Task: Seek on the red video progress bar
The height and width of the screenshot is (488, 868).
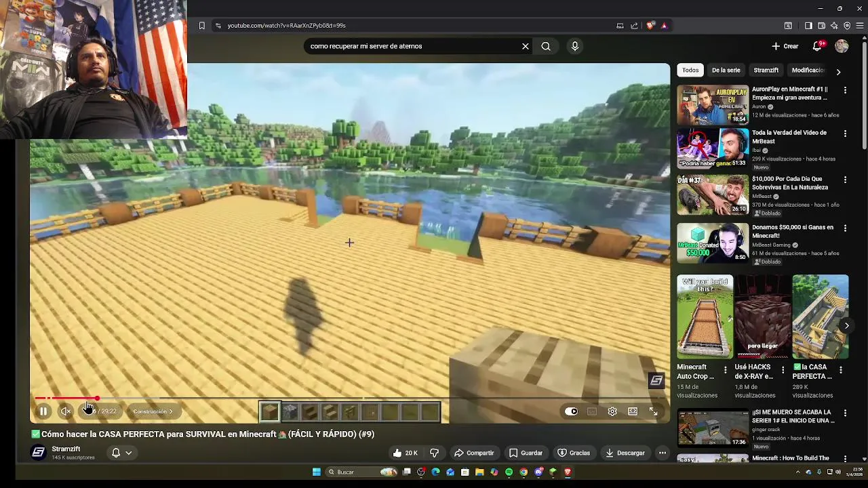Action: click(x=350, y=399)
